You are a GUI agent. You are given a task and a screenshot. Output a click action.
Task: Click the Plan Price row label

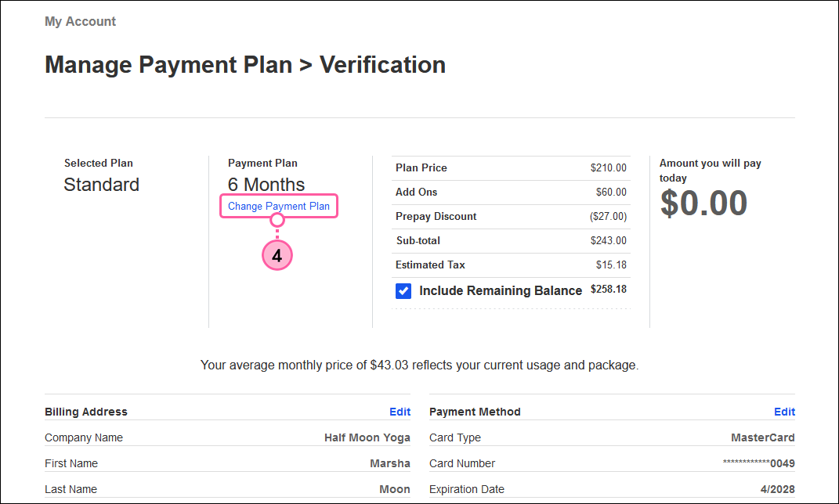[421, 167]
